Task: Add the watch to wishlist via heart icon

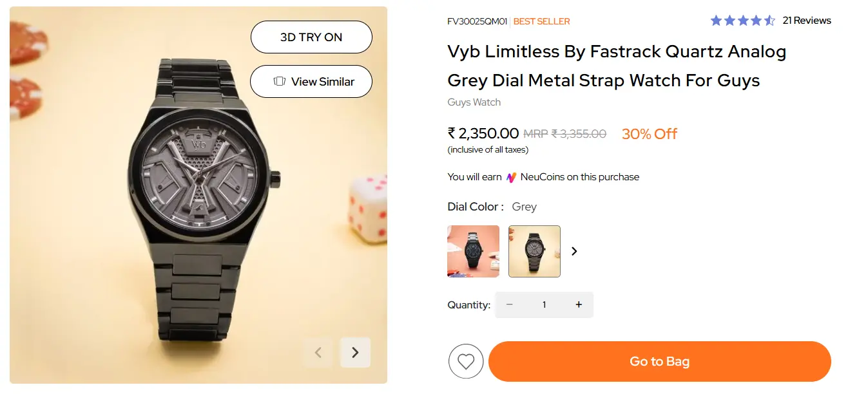Action: point(466,361)
